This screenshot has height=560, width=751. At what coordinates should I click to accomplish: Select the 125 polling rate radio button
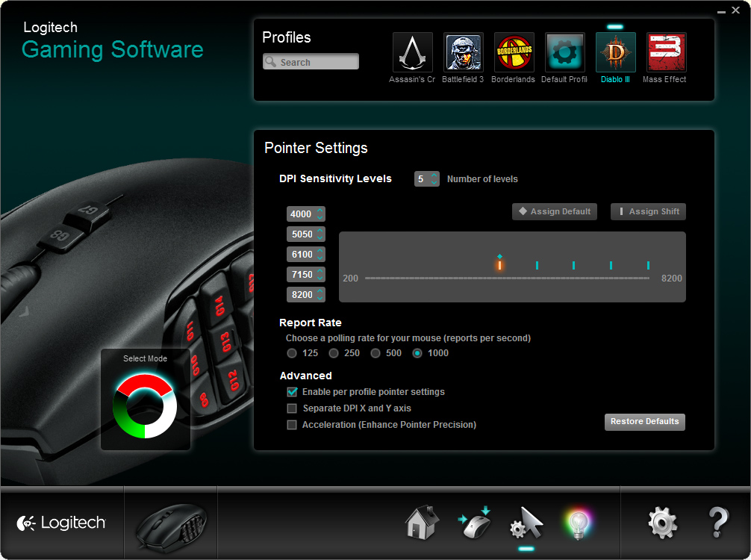[x=292, y=353]
